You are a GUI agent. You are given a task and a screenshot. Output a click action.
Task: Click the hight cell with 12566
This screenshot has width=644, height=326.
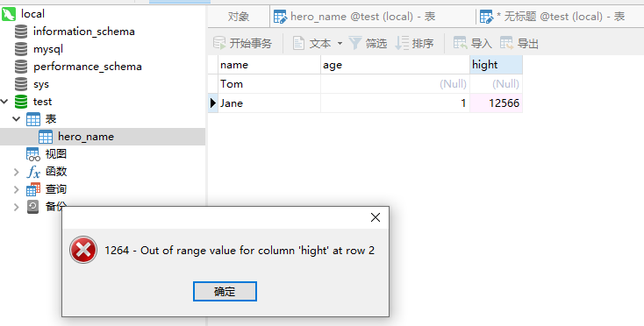click(496, 103)
